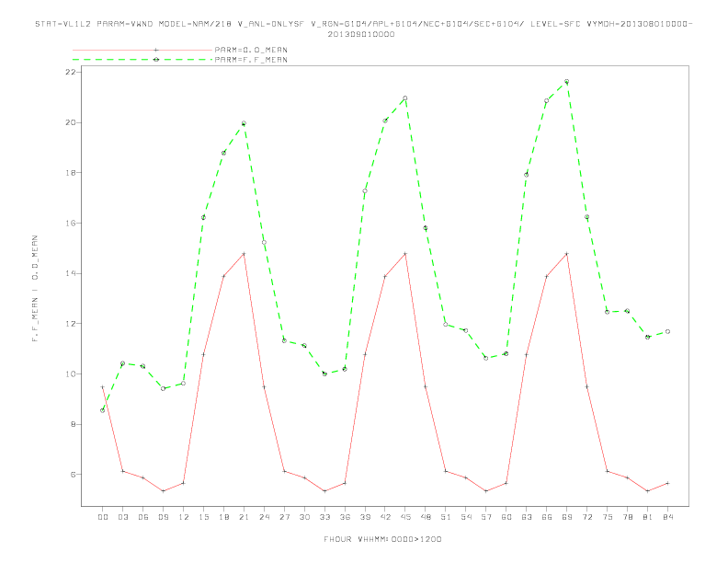Click x-axis tick label 30
This screenshot has width=728, height=563.
pyautogui.click(x=304, y=517)
